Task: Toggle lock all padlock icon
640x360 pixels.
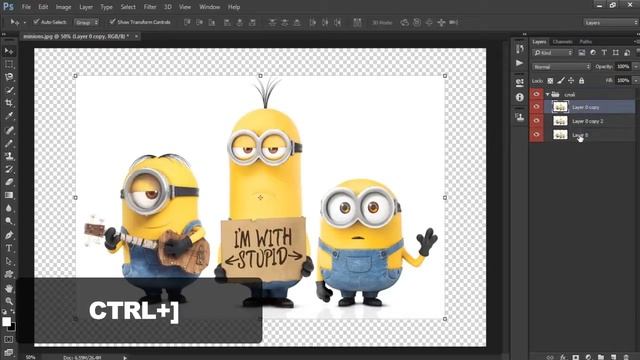Action: point(581,81)
